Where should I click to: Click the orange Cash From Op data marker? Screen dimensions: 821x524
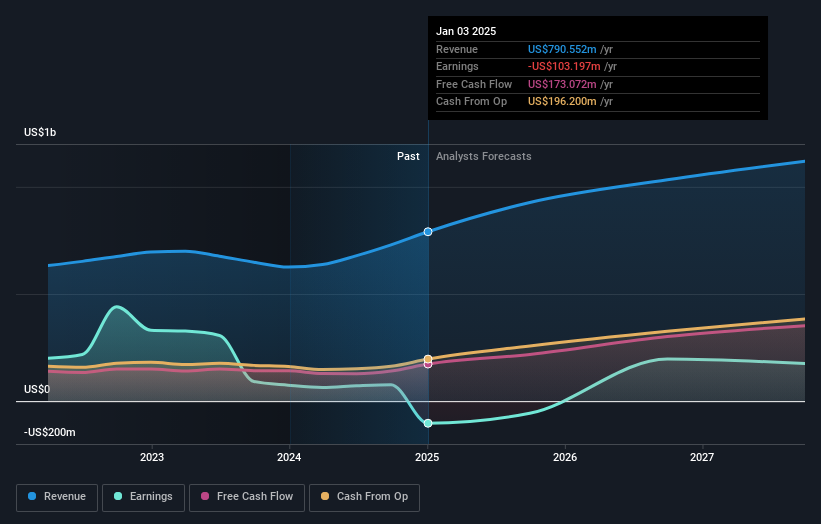point(428,359)
